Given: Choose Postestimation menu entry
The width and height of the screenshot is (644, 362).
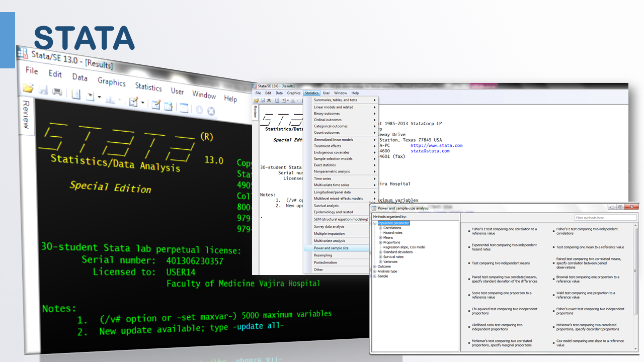Looking at the screenshot, I should coord(337,262).
